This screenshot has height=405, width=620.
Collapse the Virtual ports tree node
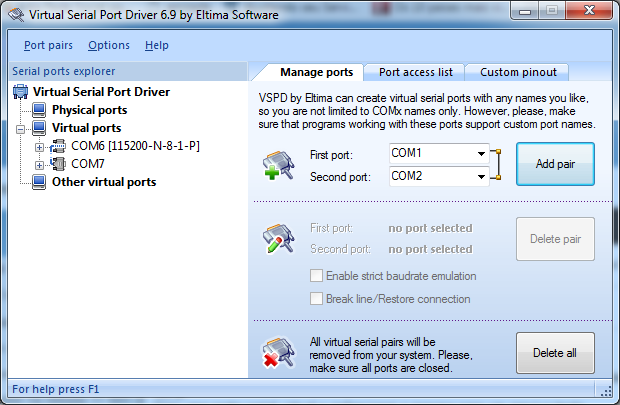pos(20,129)
